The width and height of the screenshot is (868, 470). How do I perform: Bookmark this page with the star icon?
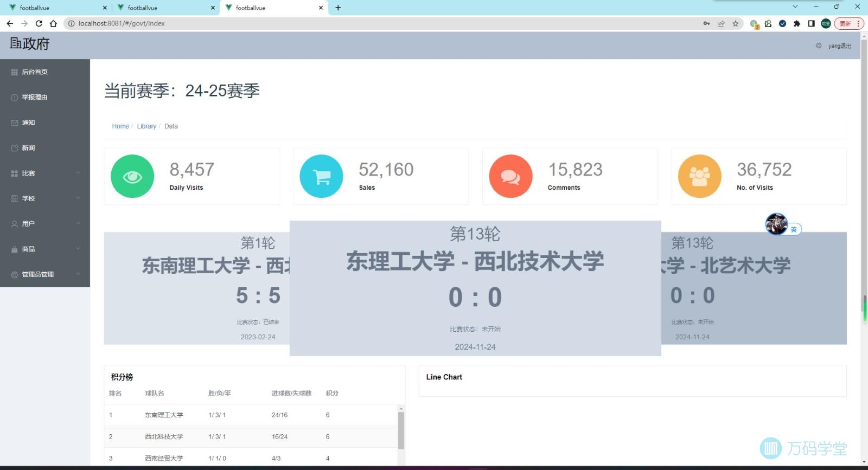coord(736,23)
